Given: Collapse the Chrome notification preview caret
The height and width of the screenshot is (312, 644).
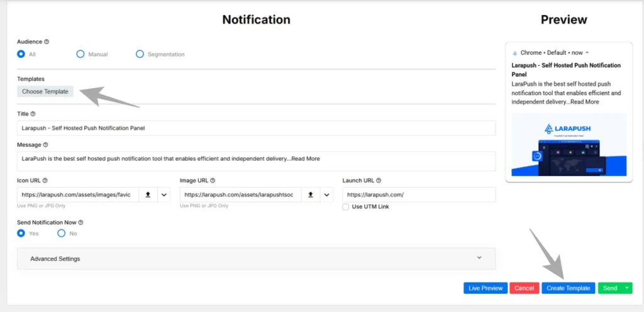Looking at the screenshot, I should 587,53.
